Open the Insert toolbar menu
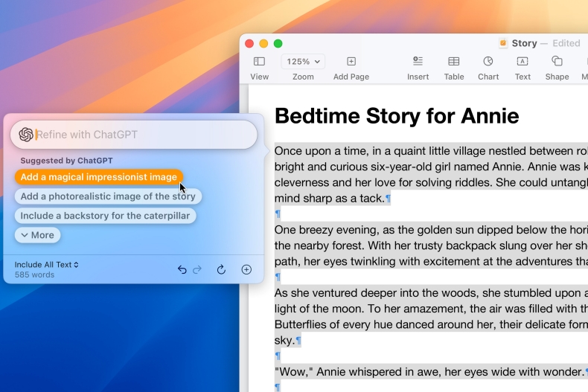 coord(418,62)
